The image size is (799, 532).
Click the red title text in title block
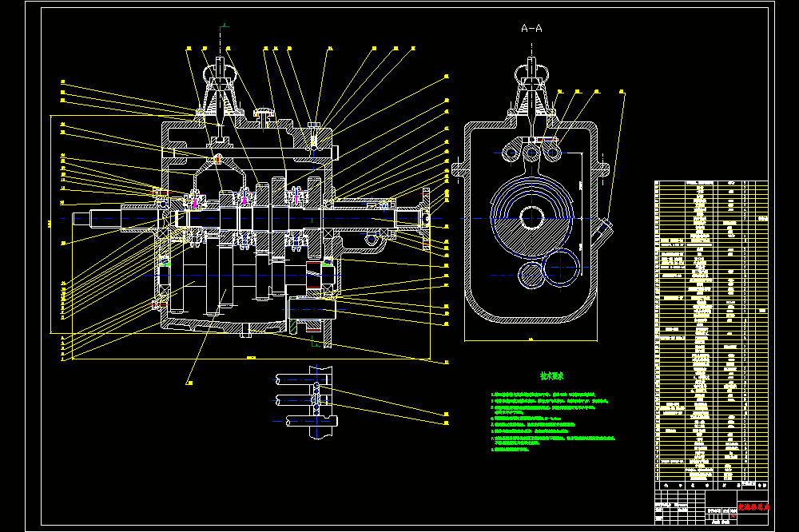(753, 507)
